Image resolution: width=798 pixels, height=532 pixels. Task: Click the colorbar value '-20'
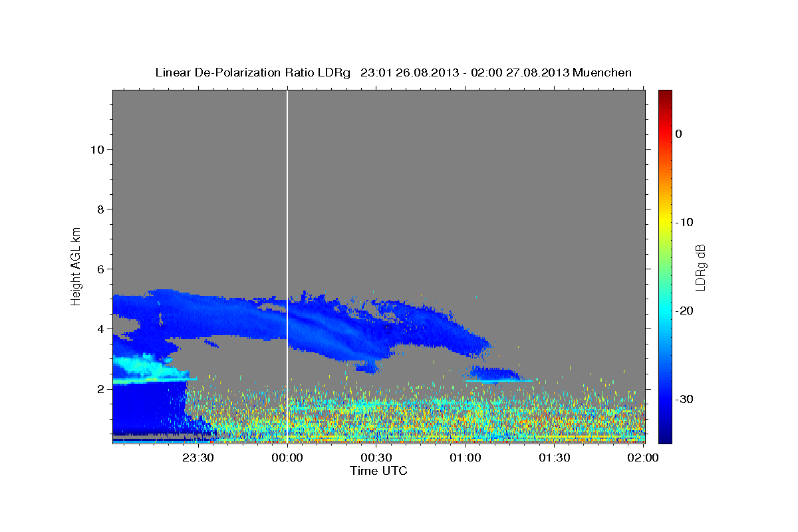685,311
